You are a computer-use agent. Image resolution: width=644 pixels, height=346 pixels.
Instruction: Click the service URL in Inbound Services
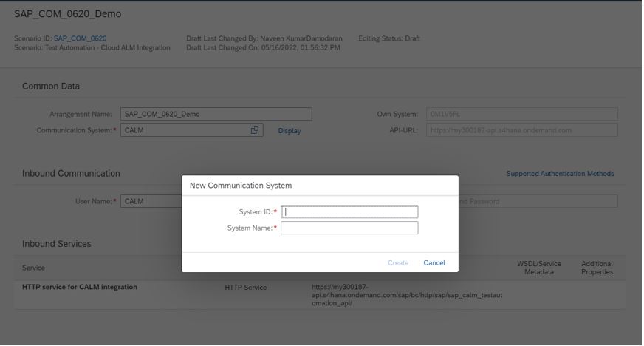coord(407,295)
